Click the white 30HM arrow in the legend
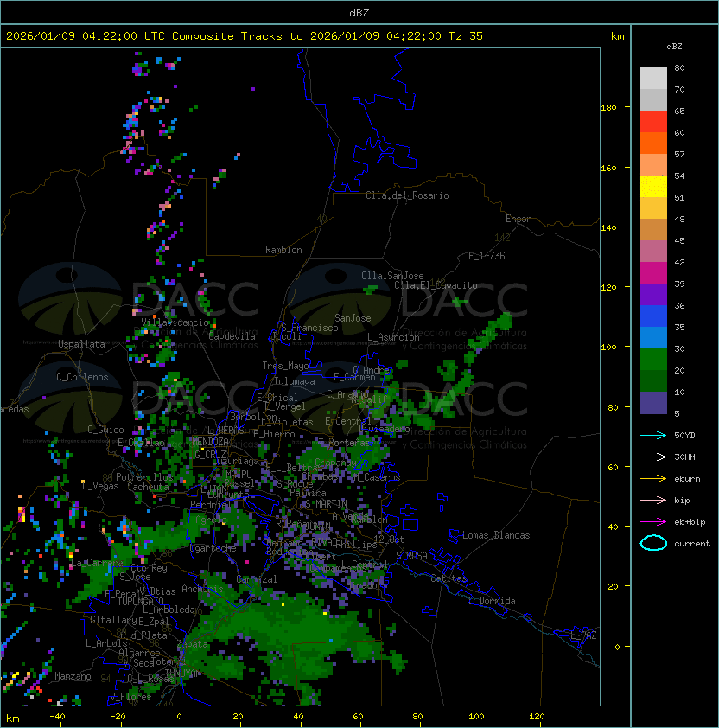The image size is (719, 728). click(653, 457)
